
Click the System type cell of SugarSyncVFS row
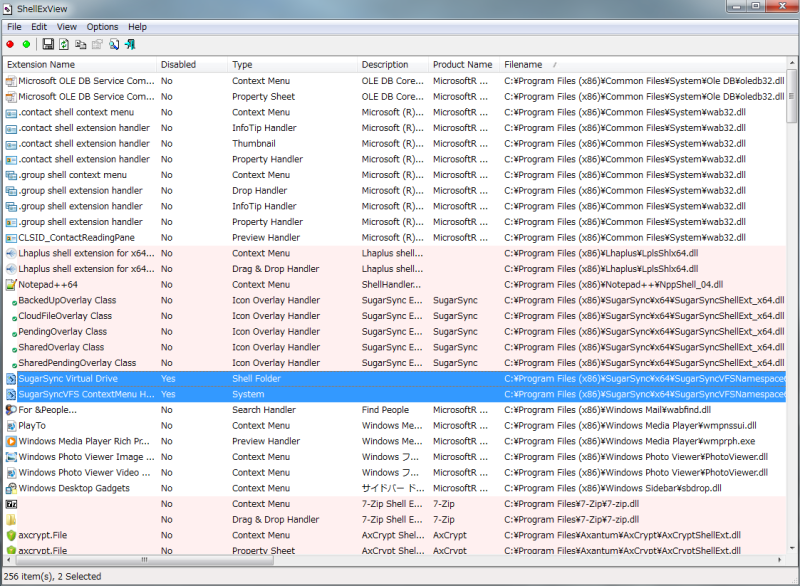(248, 394)
